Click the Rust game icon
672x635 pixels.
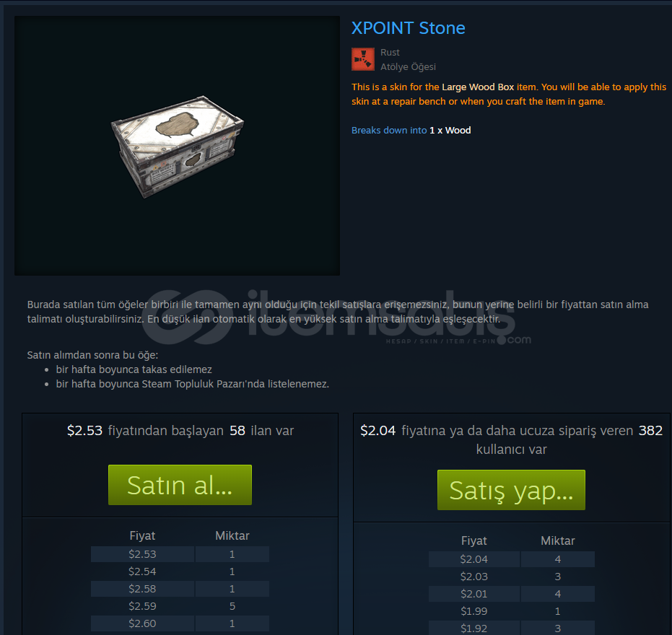coord(363,59)
